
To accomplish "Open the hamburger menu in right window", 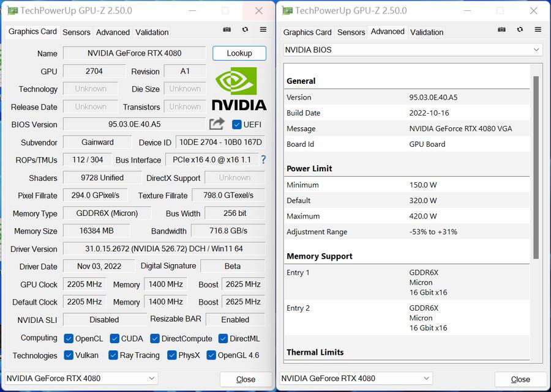I will 537,29.
